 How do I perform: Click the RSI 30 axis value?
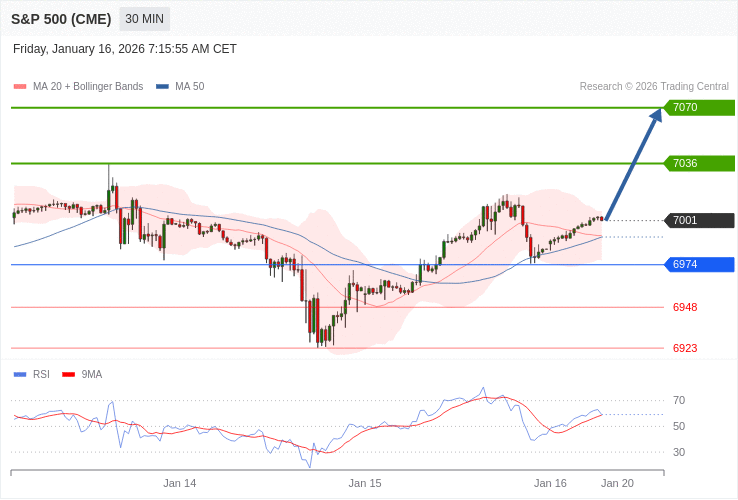pos(679,452)
